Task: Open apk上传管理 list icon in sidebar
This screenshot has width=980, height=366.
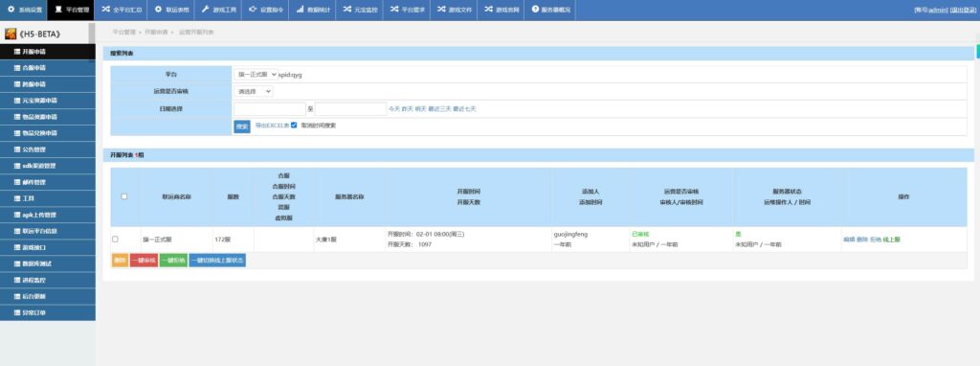Action: pos(17,215)
